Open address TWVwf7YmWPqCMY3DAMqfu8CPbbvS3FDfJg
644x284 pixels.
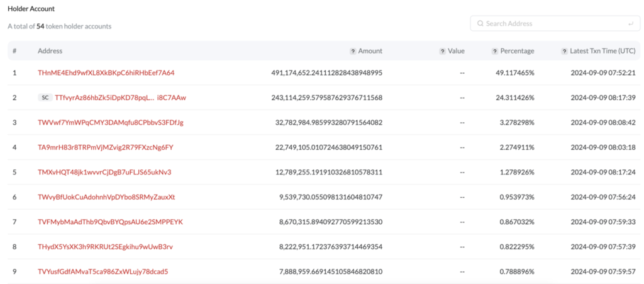[111, 122]
